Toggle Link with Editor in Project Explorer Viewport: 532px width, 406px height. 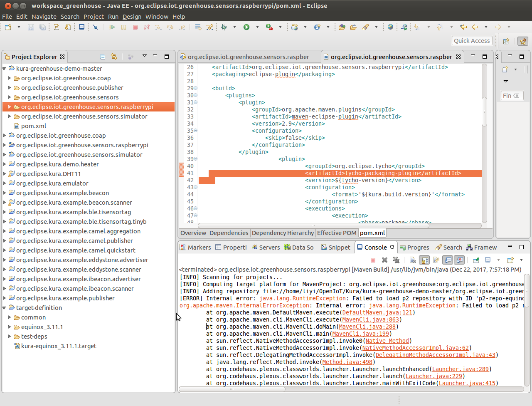(114, 57)
